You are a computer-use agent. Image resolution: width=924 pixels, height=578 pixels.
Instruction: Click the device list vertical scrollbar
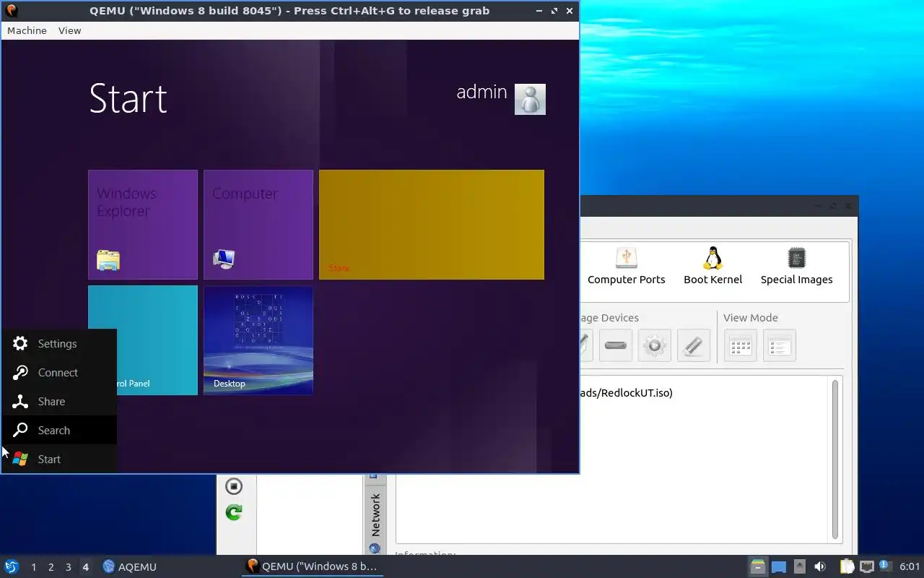[836, 460]
